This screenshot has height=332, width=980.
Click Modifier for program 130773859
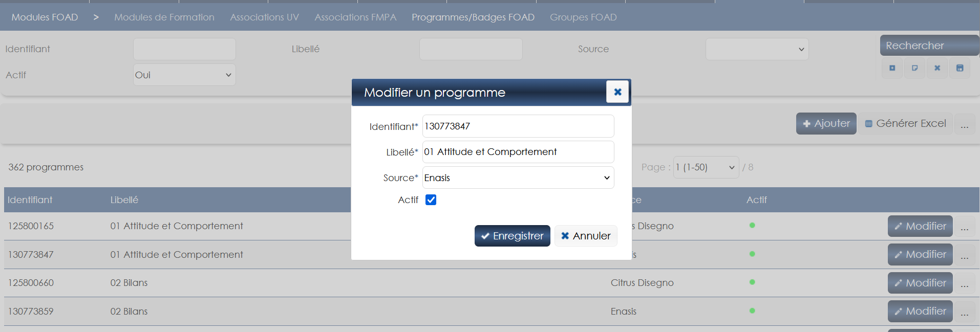(920, 311)
